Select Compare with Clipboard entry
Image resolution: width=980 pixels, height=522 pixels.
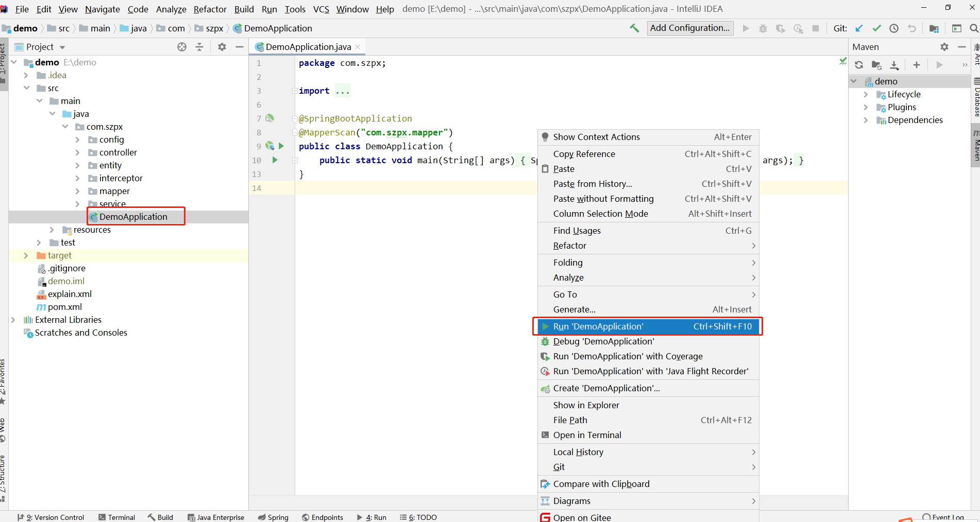pos(648,484)
